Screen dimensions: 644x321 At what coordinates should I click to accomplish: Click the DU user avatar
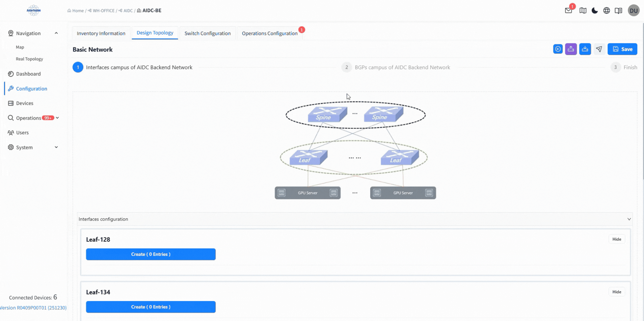point(634,10)
